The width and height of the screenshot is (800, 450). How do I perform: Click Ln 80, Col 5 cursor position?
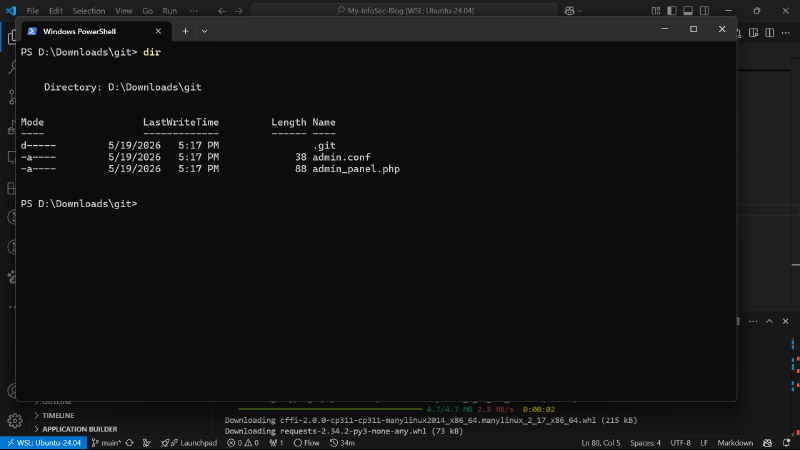(601, 443)
